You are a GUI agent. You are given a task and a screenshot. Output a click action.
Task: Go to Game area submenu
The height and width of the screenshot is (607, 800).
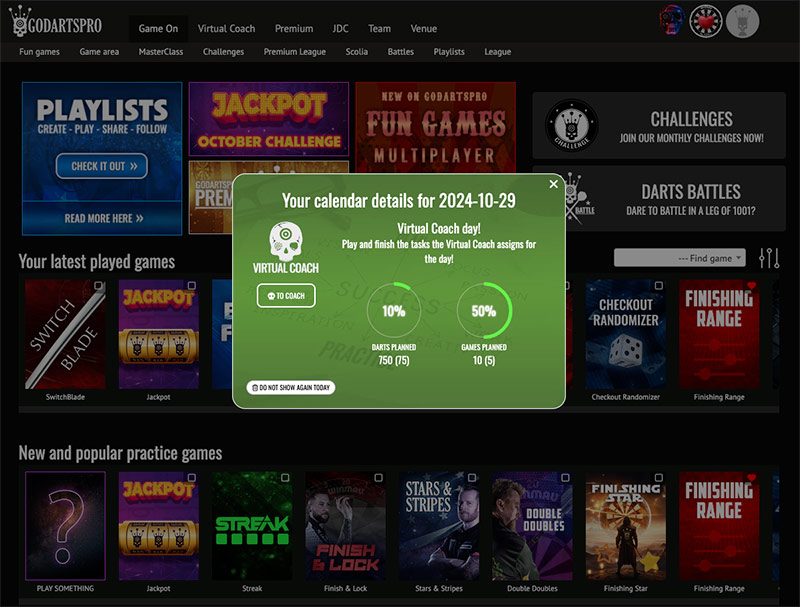[99, 52]
